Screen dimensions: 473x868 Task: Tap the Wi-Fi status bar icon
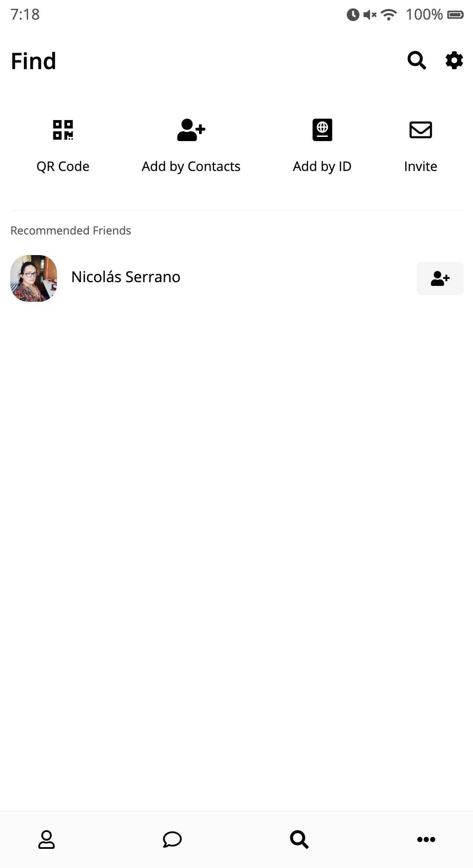389,14
